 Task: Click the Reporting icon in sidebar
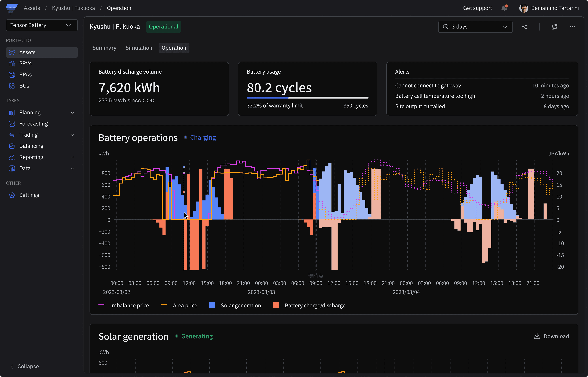(12, 157)
